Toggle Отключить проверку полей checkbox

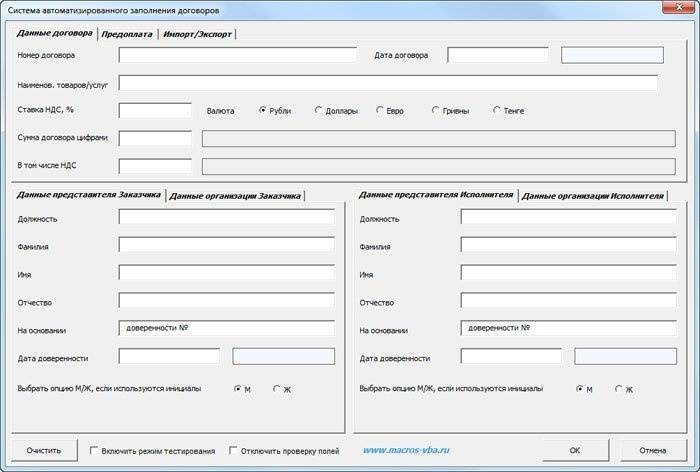[x=233, y=450]
